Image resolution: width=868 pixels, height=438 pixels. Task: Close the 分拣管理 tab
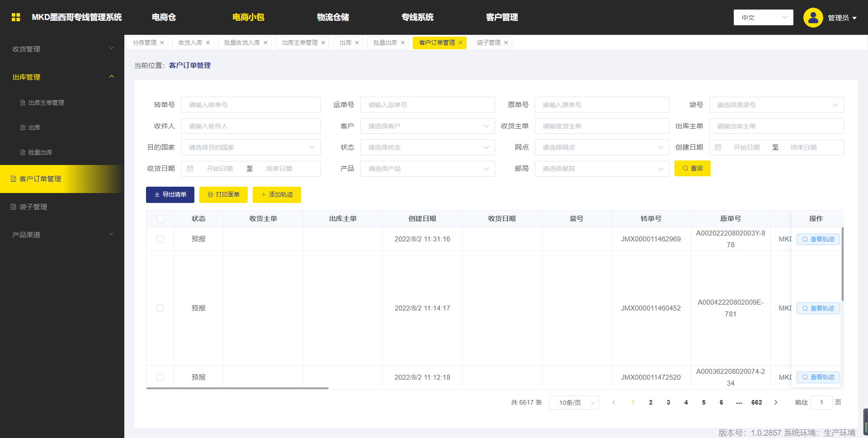(162, 43)
